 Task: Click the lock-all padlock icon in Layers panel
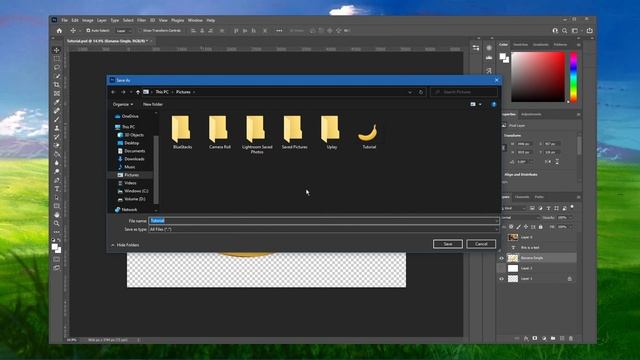541,227
